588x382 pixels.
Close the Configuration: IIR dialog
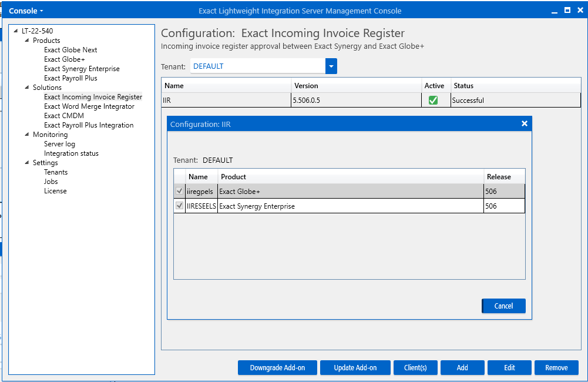tap(525, 123)
